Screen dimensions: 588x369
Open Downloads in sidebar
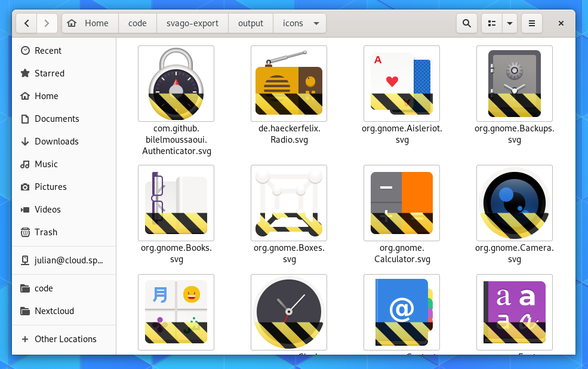[64, 142]
